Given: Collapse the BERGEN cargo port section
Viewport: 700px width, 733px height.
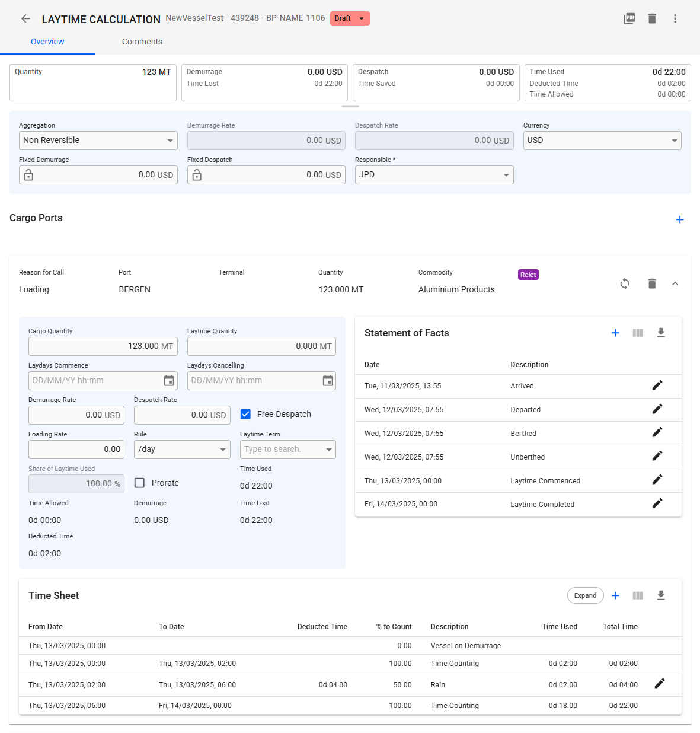Looking at the screenshot, I should [675, 284].
